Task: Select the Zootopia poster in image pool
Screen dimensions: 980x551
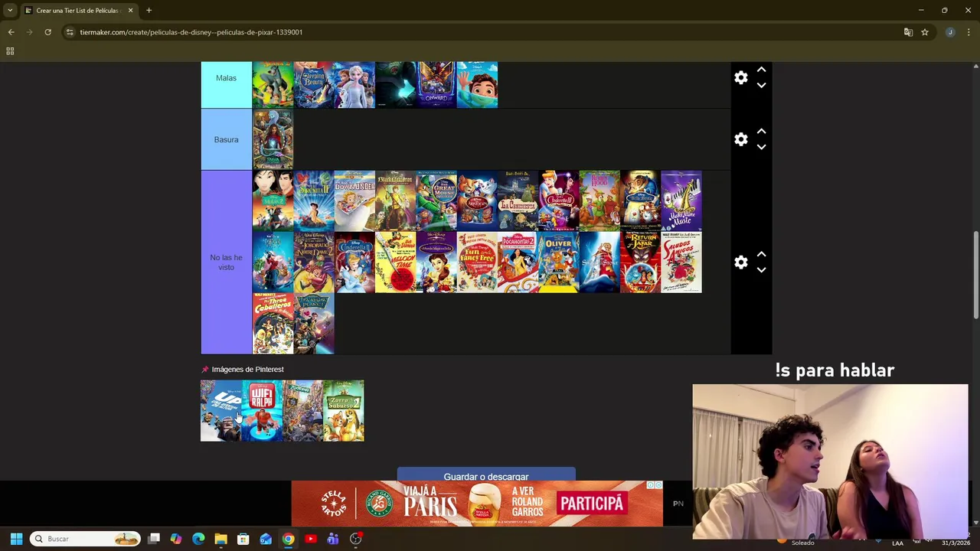Action: (x=302, y=411)
